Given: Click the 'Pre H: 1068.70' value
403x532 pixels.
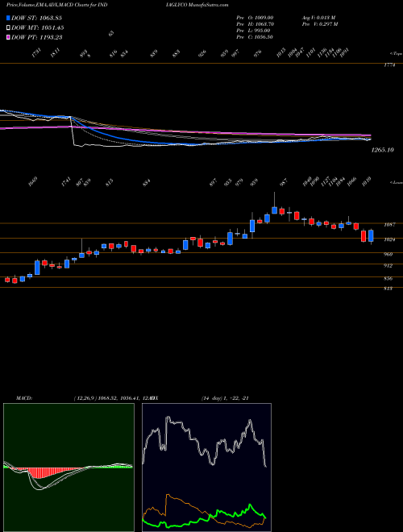Looking at the screenshot, I should pyautogui.click(x=255, y=24).
